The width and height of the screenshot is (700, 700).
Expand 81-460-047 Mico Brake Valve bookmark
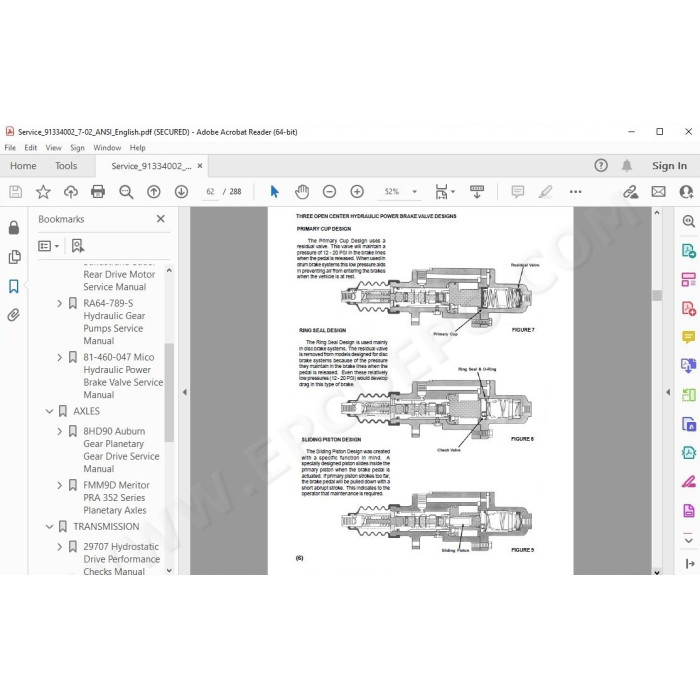59,357
